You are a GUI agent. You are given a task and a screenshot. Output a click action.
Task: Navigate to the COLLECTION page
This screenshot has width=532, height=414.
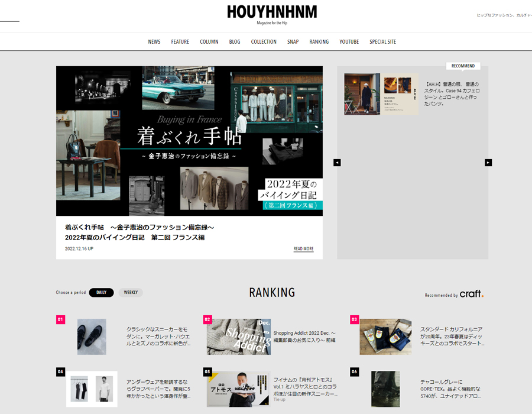(x=264, y=42)
